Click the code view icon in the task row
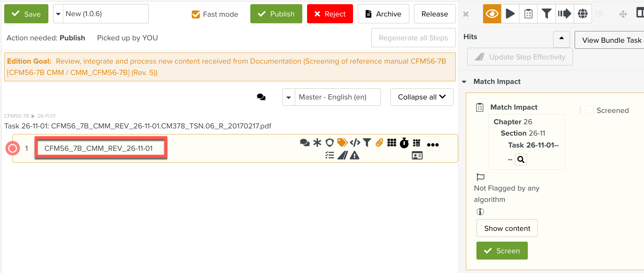The height and width of the screenshot is (273, 644). click(355, 143)
